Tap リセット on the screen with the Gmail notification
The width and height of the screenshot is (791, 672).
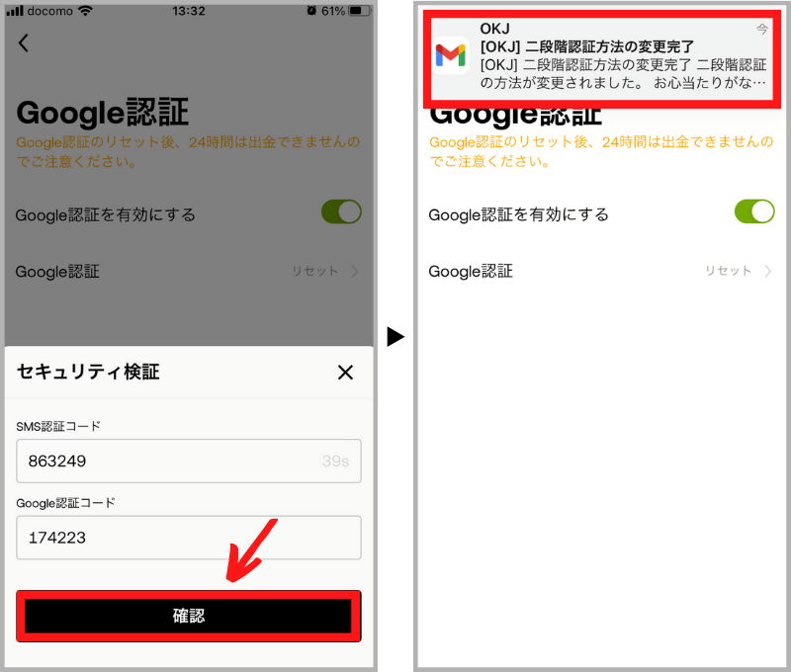[x=728, y=271]
